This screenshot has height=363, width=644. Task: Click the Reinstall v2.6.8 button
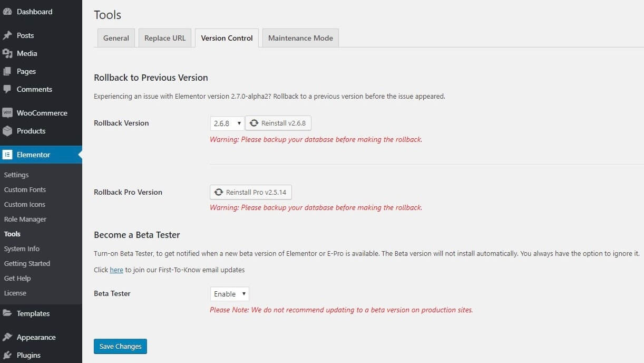[x=278, y=123]
